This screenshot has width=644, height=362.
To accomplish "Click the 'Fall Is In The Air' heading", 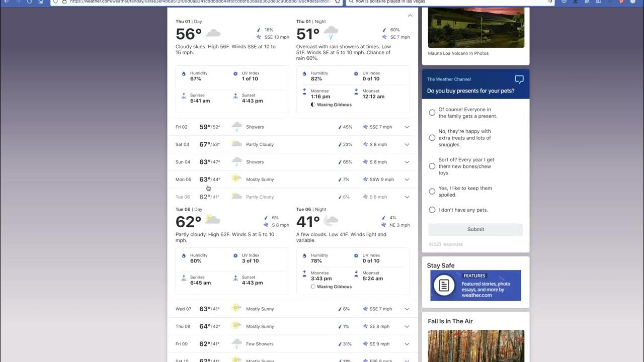I will 450,321.
